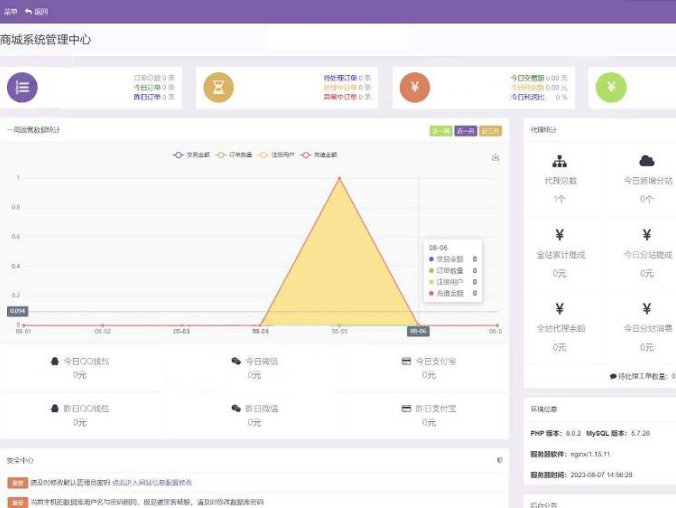Screen dimensions: 676x508
Task: Click the 昨日QQ钱包 penguin icon
Action: click(x=55, y=408)
